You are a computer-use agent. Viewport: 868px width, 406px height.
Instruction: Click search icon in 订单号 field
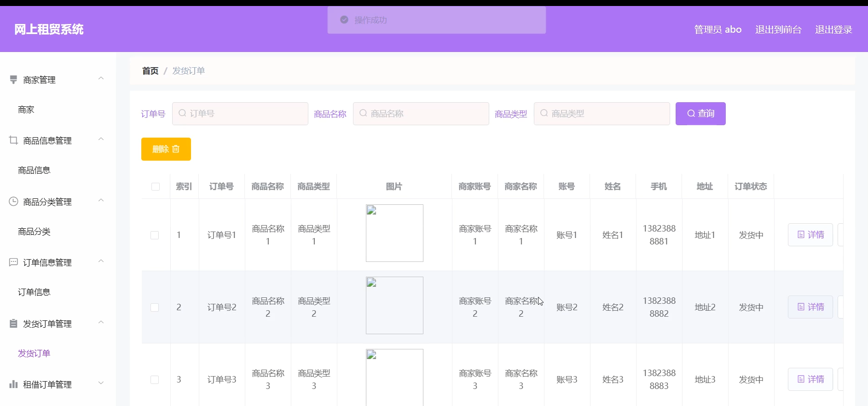(x=182, y=113)
